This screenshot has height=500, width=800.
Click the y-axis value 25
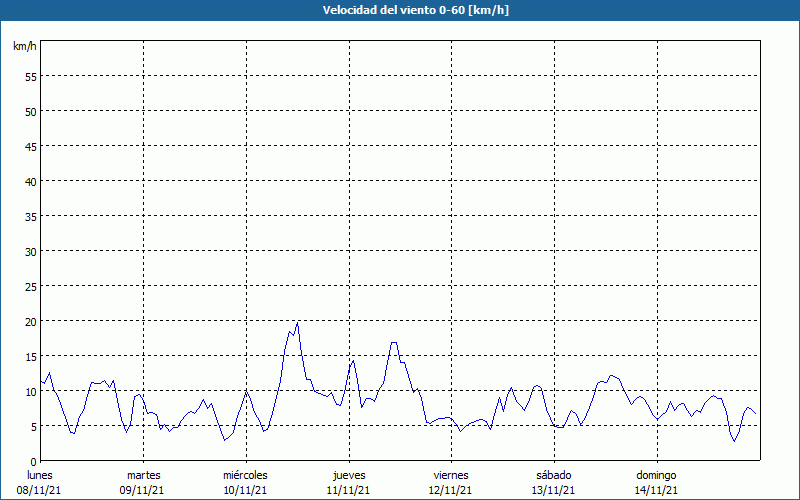[31, 287]
